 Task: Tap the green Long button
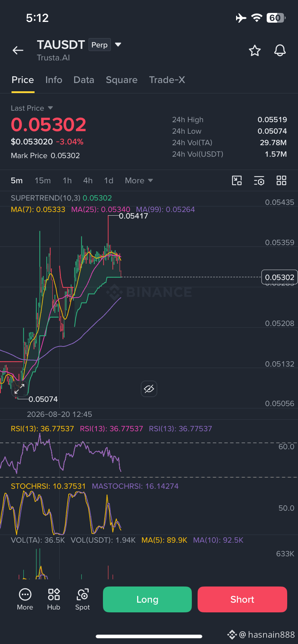[x=147, y=599]
